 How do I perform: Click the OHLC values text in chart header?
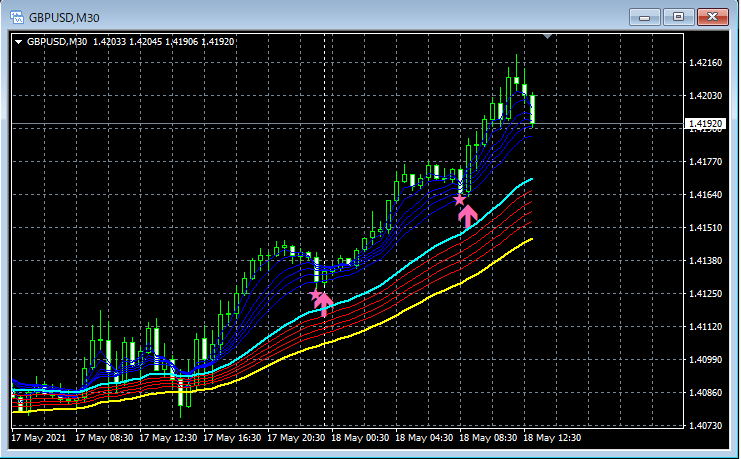point(164,42)
